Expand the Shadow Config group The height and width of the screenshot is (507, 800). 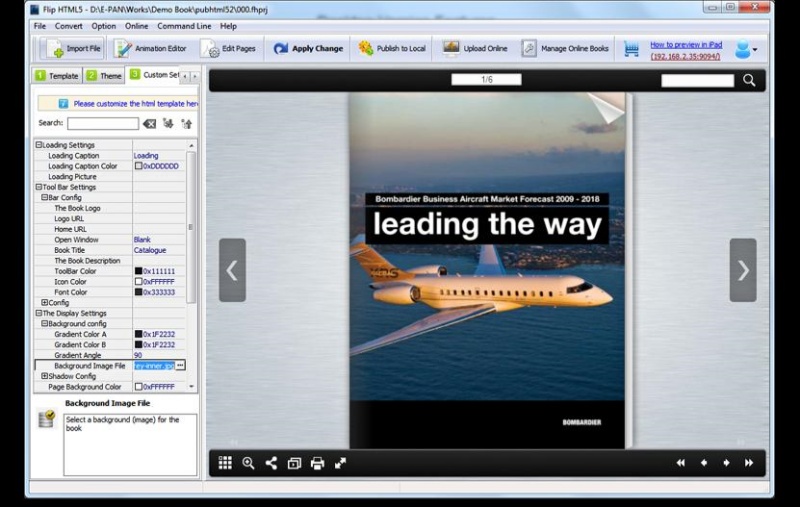(x=44, y=376)
